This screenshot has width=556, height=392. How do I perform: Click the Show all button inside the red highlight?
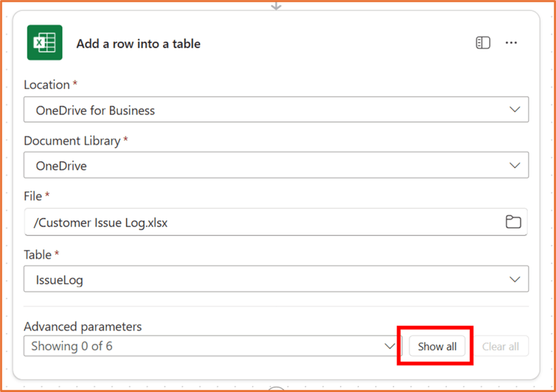pos(436,346)
